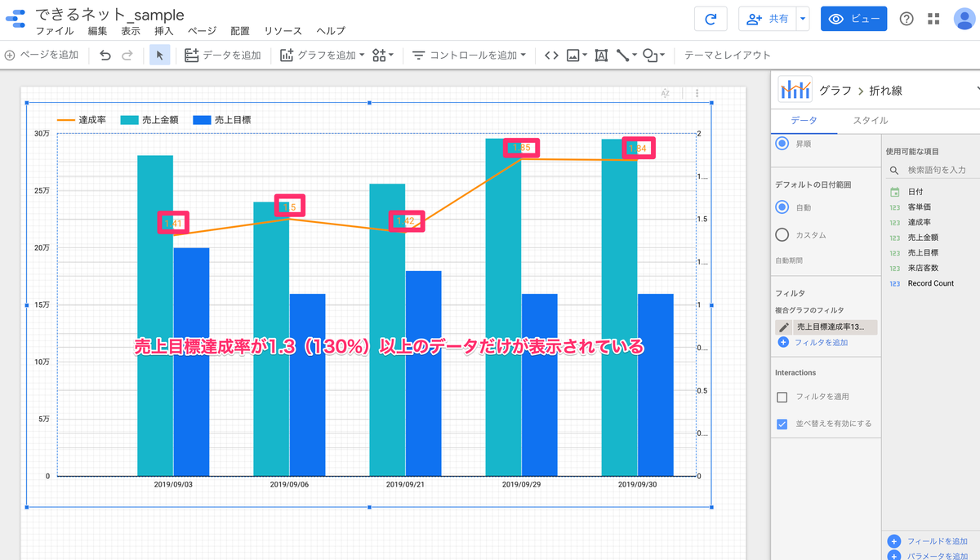Open the help question mark icon
Image resolution: width=980 pixels, height=560 pixels.
906,19
